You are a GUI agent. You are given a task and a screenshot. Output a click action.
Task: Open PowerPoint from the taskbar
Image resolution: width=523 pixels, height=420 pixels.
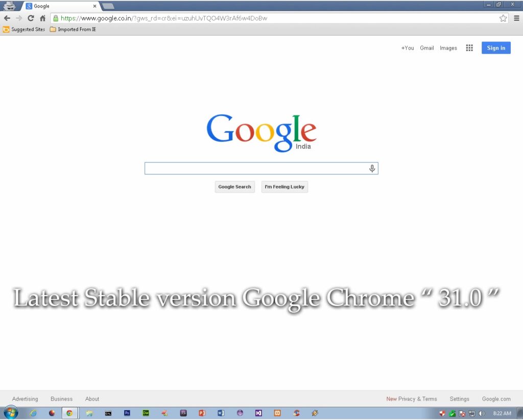(x=202, y=413)
